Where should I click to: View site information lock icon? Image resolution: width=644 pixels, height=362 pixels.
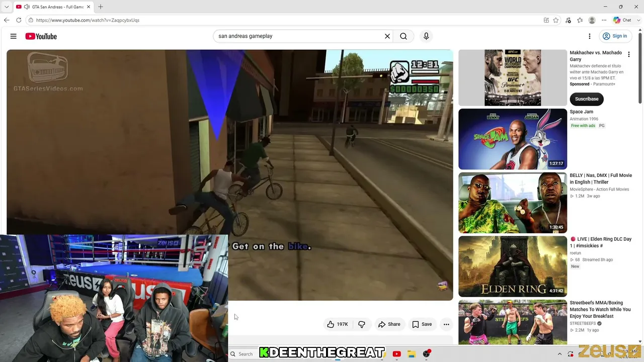pos(31,20)
